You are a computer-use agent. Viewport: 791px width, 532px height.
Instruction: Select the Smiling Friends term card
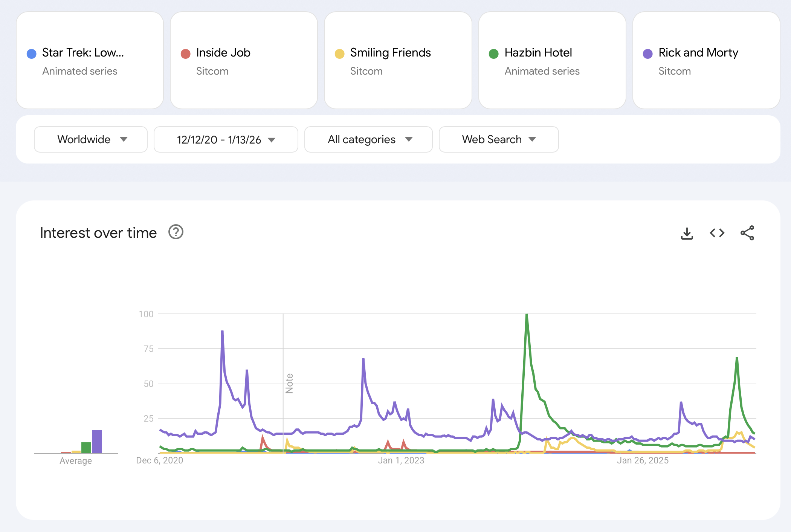pos(398,60)
